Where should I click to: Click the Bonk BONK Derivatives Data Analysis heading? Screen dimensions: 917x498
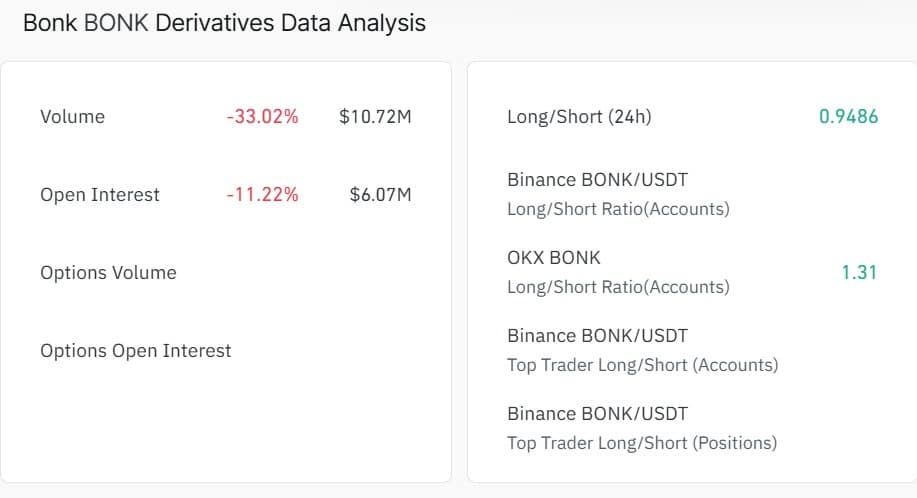[x=224, y=23]
